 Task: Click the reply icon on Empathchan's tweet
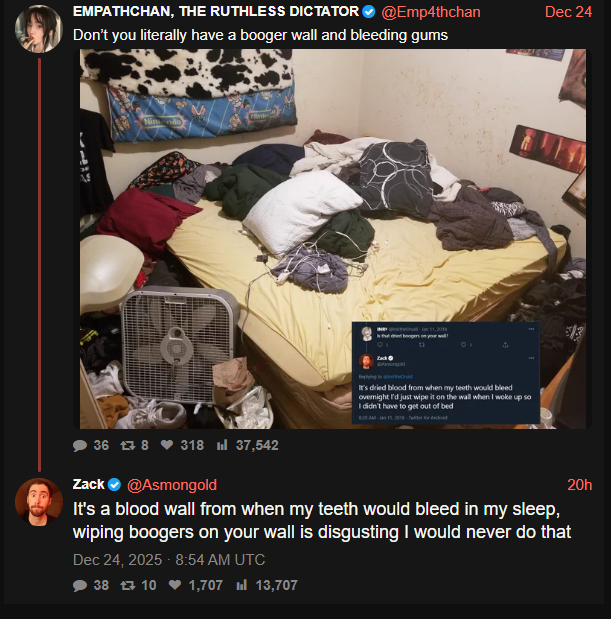click(x=80, y=445)
